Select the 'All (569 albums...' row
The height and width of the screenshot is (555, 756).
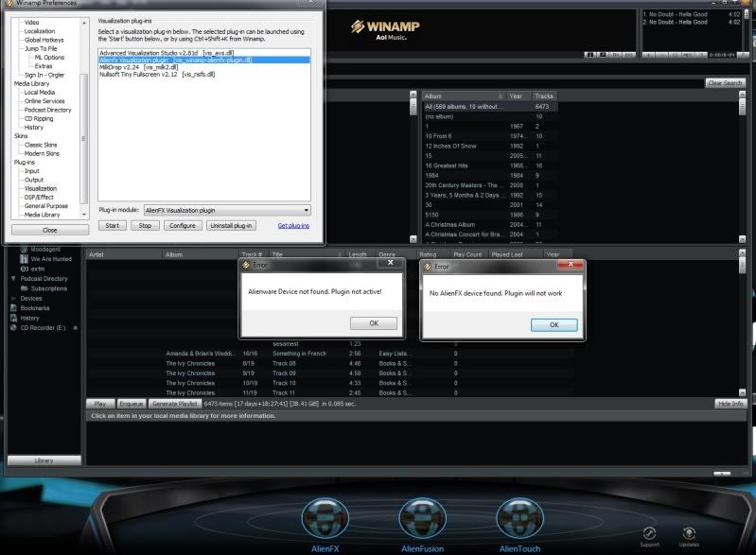[490, 107]
